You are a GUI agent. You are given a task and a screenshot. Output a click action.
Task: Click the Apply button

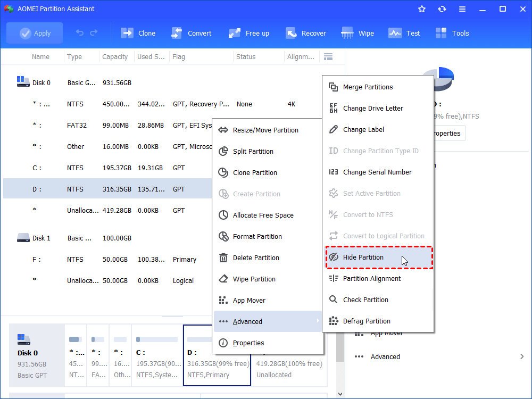(x=35, y=33)
